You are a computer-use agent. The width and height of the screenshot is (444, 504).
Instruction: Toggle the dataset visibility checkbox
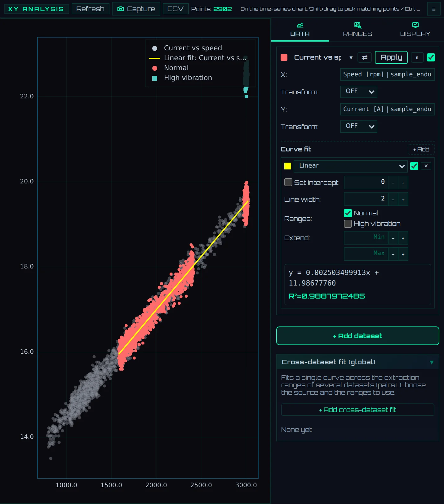click(431, 57)
